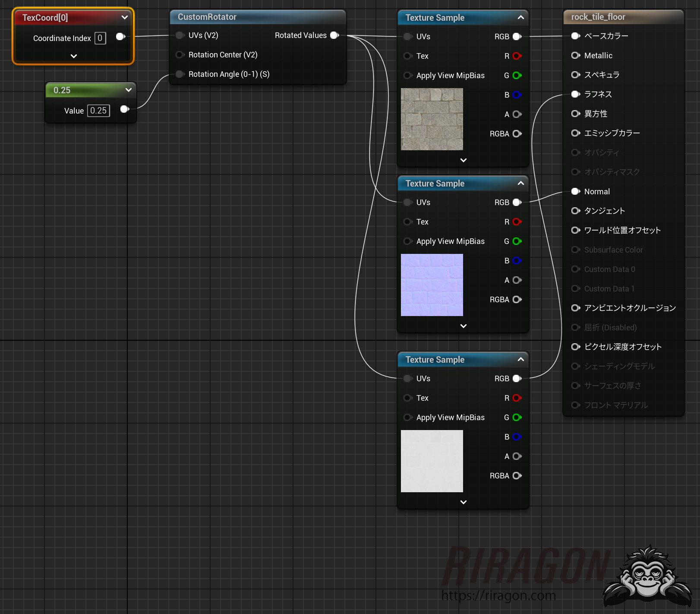Select the rock_tile_floor material node title
The width and height of the screenshot is (700, 614).
coord(598,17)
